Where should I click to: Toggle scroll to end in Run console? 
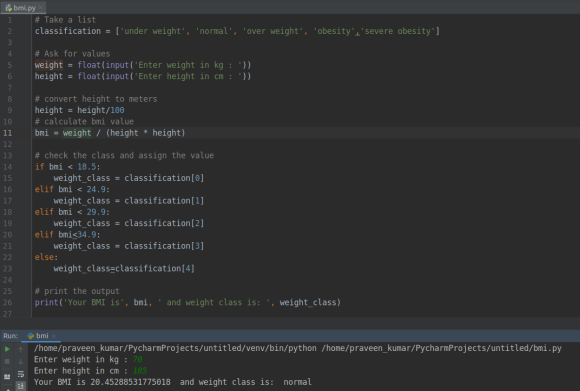pos(21,386)
